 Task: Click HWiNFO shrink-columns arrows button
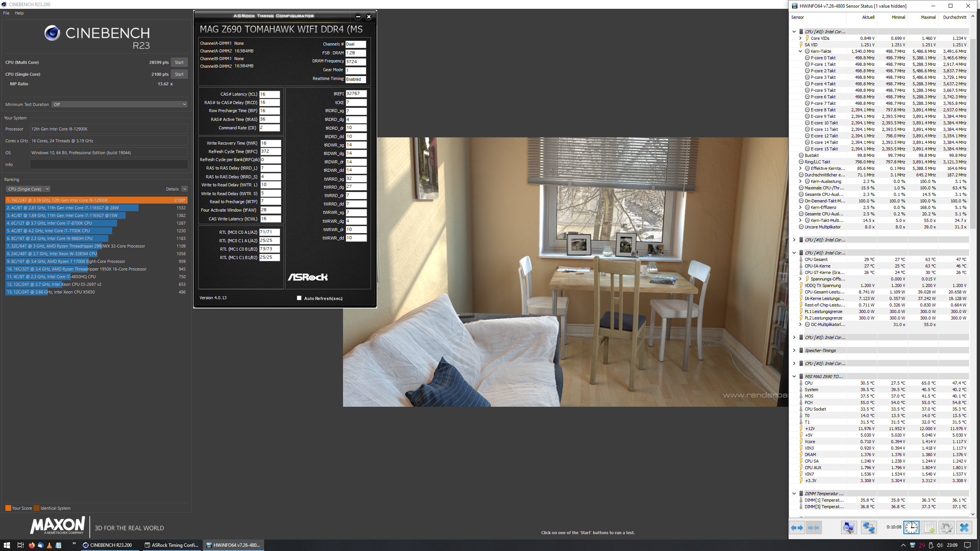(813, 528)
